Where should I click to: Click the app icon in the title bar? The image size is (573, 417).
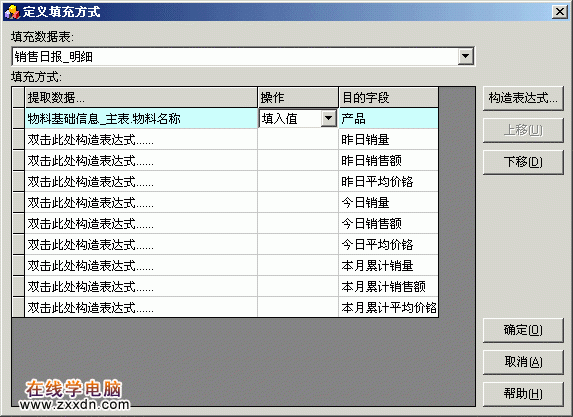click(x=12, y=12)
